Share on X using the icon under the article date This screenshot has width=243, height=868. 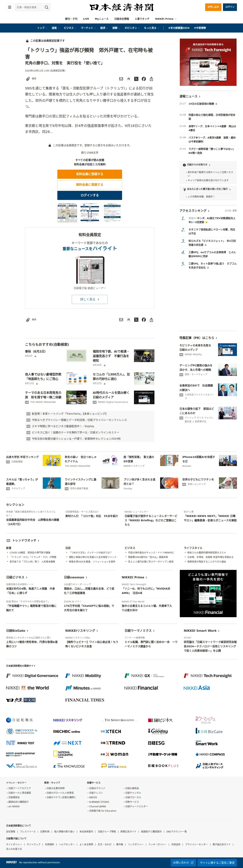click(x=136, y=79)
